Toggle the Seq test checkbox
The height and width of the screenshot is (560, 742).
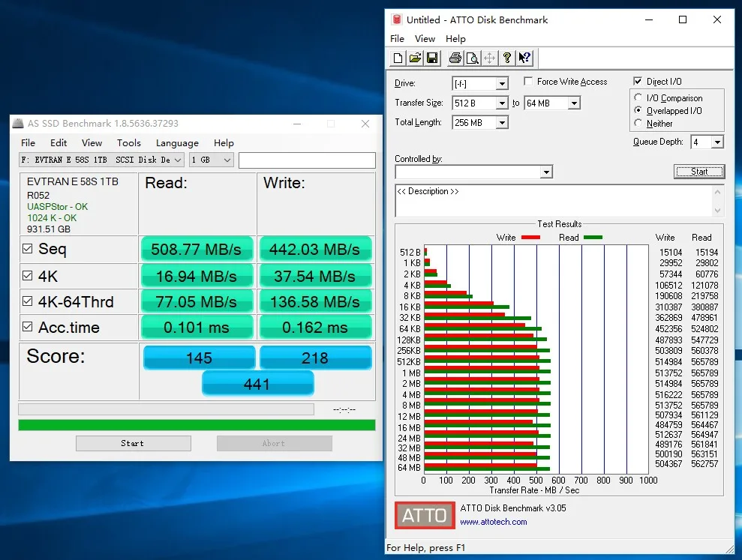pos(28,249)
